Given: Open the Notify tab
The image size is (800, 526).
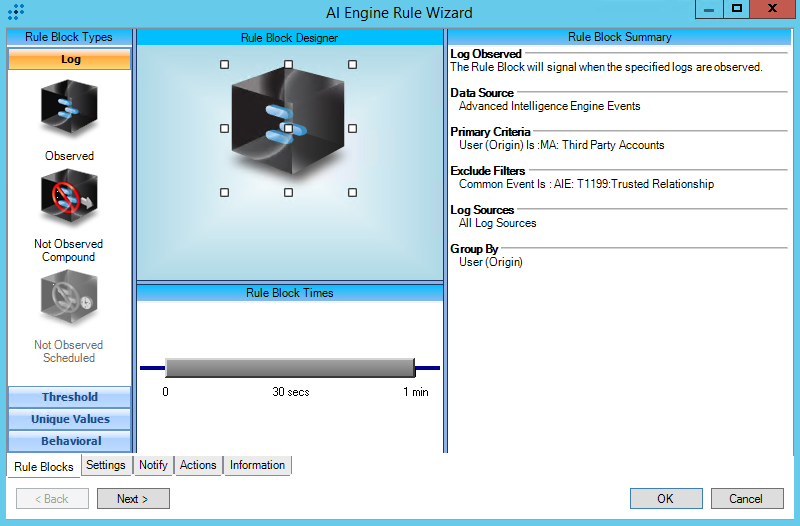Looking at the screenshot, I should coord(153,465).
